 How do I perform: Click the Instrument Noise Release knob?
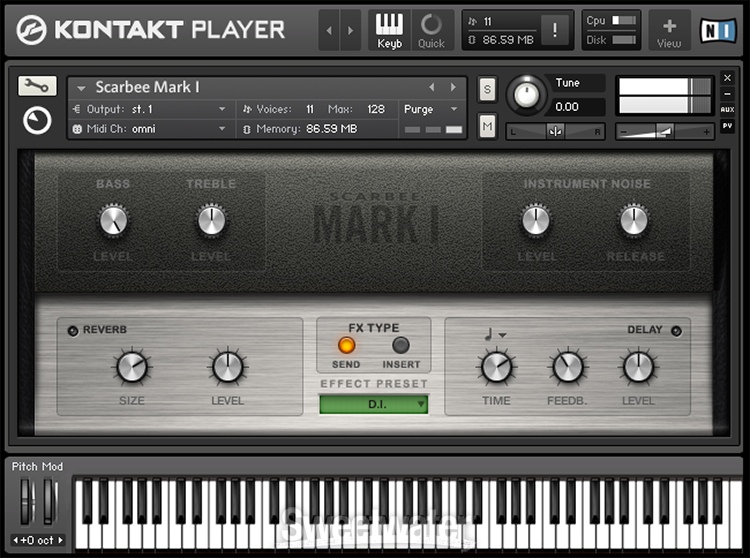click(x=633, y=220)
